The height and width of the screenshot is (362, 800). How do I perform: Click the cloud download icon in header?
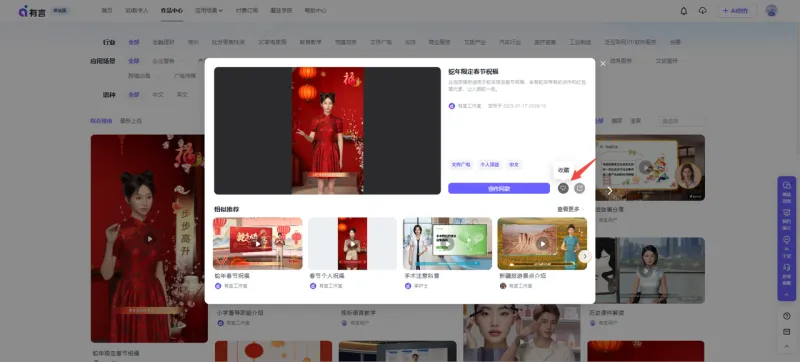pyautogui.click(x=703, y=11)
